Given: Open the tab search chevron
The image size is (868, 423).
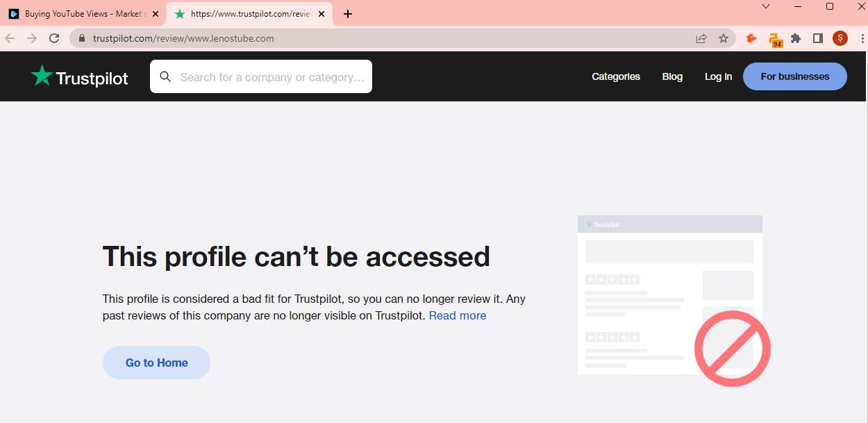Looking at the screenshot, I should (x=766, y=6).
